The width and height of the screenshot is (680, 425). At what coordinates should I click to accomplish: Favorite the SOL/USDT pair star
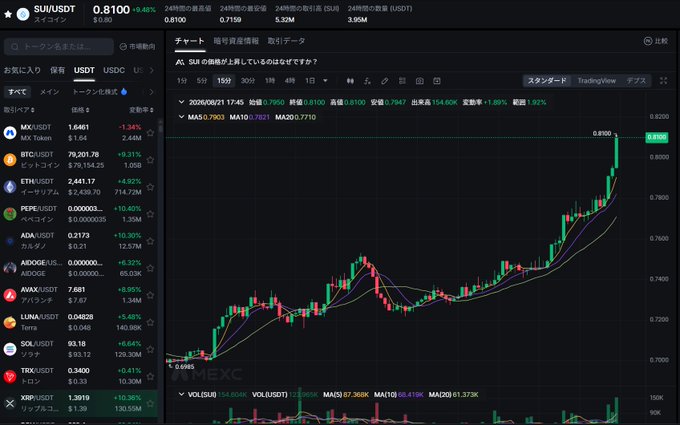click(150, 349)
